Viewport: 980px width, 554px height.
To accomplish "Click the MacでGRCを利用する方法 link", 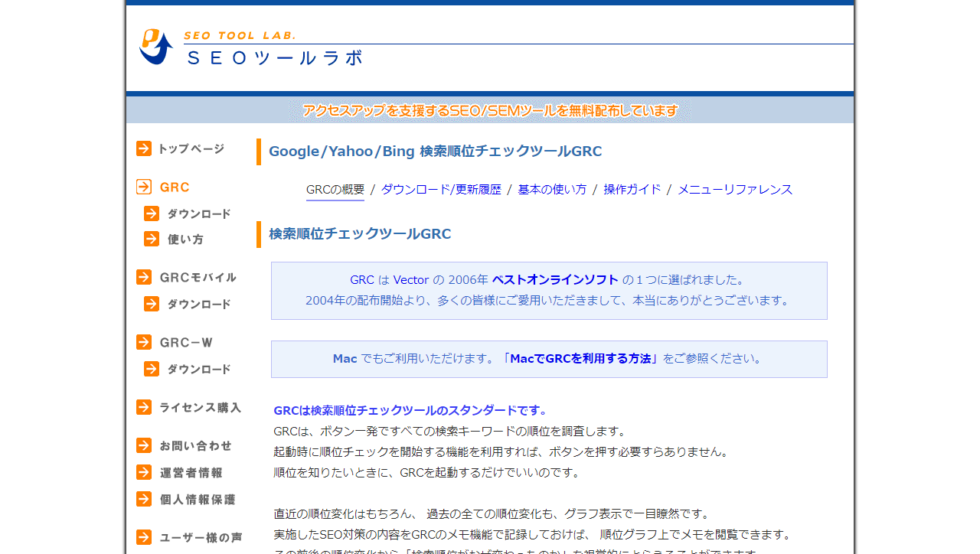I will (x=580, y=359).
